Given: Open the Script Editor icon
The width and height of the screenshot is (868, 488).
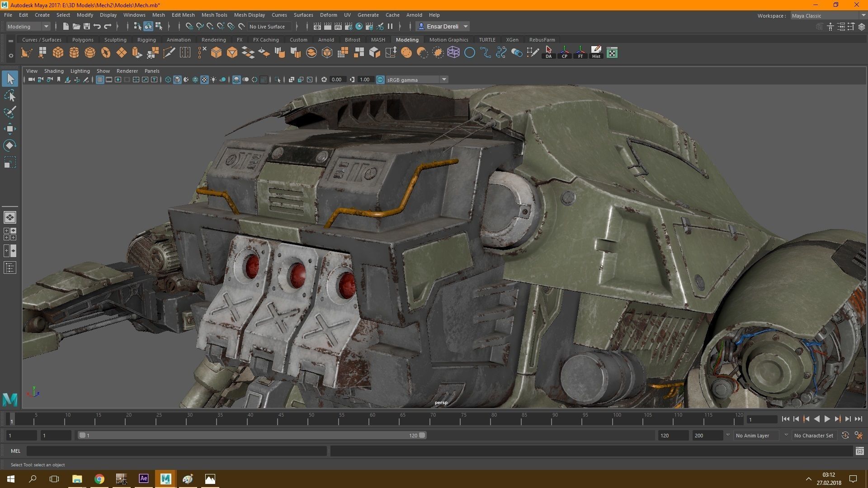Looking at the screenshot, I should 859,451.
